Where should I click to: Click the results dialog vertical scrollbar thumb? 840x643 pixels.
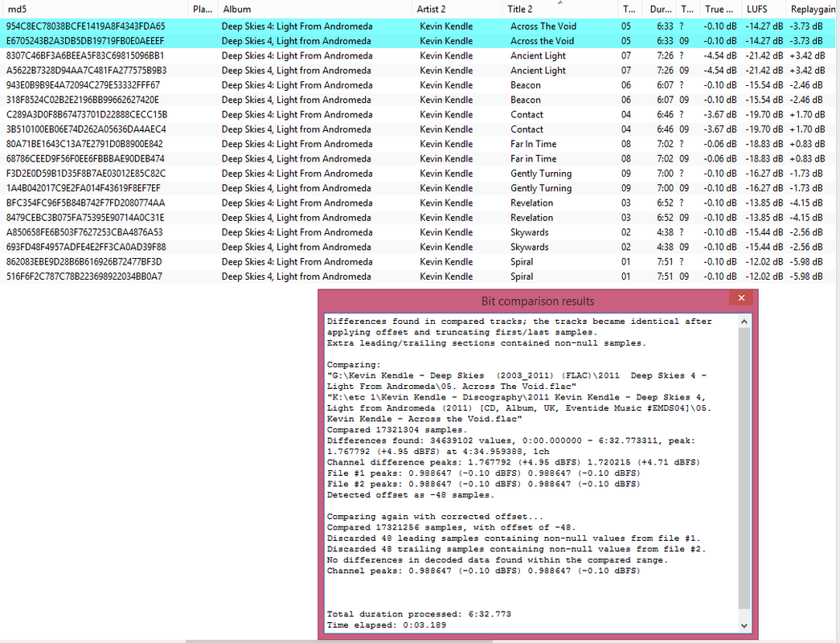click(744, 467)
